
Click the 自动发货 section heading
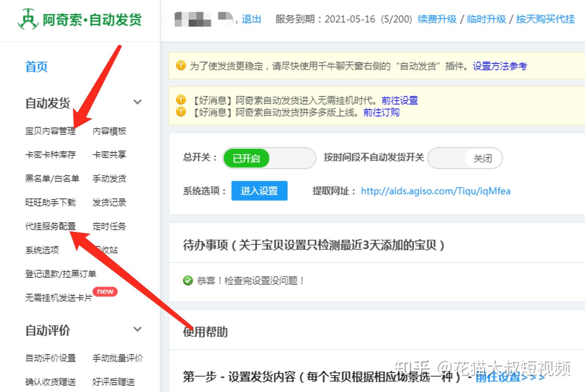tap(48, 103)
